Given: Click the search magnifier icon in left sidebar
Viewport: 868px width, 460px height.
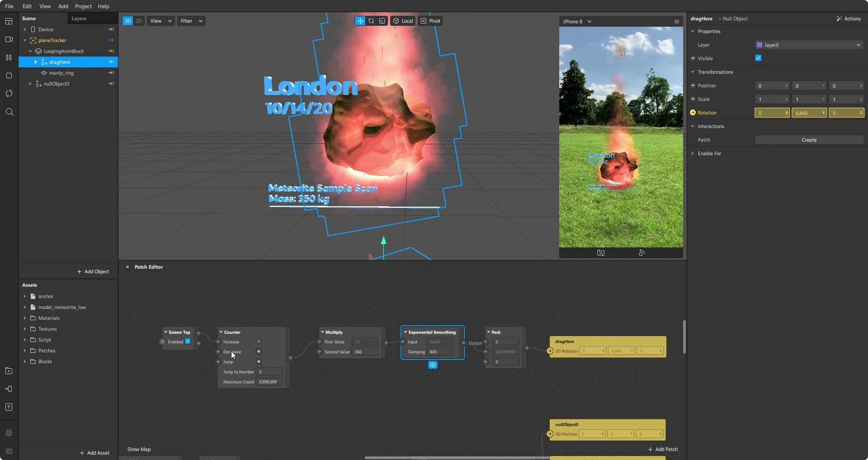Looking at the screenshot, I should tap(9, 112).
